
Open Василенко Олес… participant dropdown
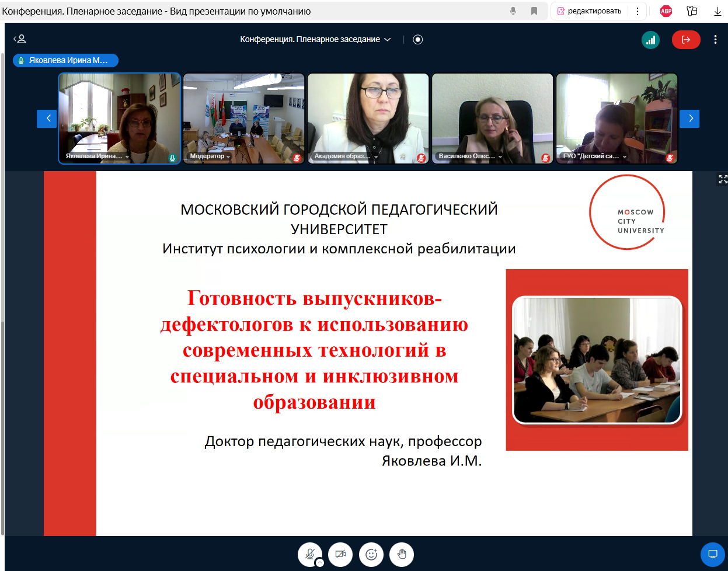click(500, 156)
